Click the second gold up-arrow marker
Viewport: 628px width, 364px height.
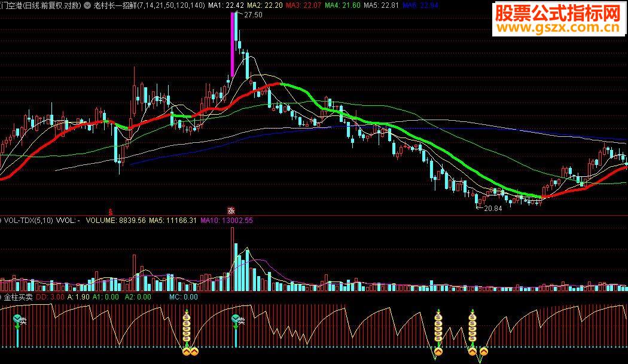click(194, 351)
